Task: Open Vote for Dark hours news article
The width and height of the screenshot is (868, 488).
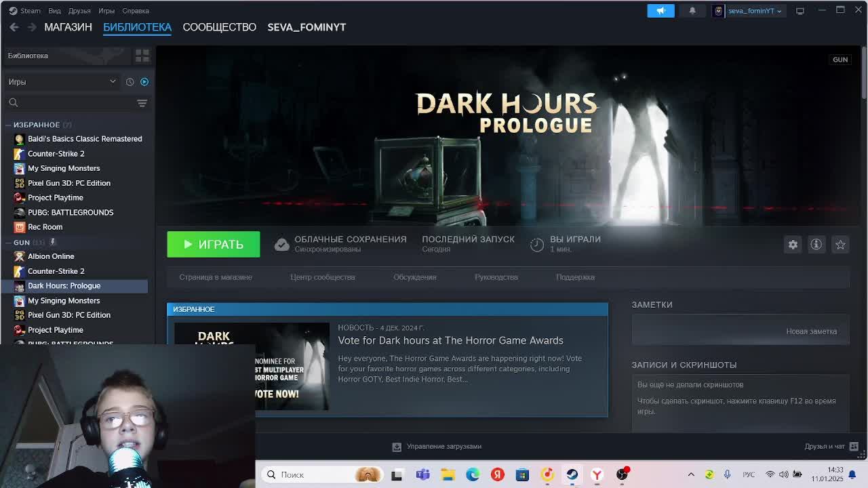Action: pyautogui.click(x=451, y=340)
